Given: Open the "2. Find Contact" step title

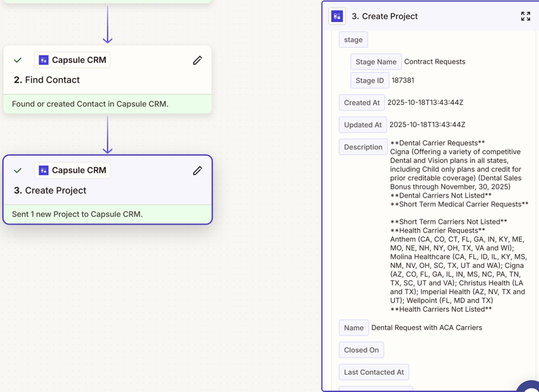Looking at the screenshot, I should pos(47,80).
